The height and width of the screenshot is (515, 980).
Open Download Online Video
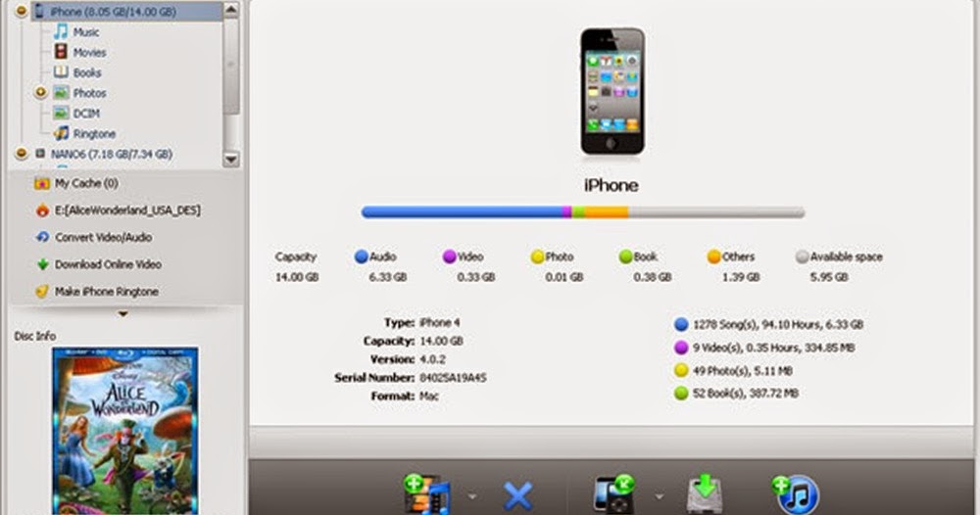108,264
